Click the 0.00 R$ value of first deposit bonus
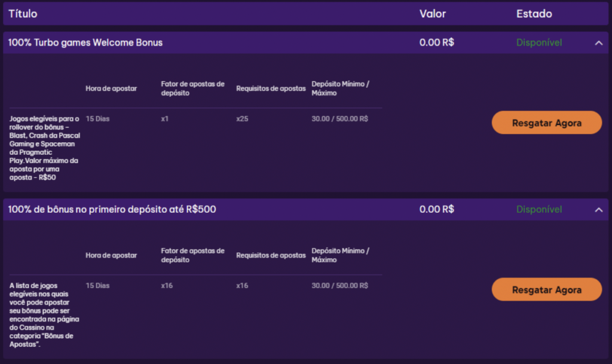The width and height of the screenshot is (612, 364). point(437,209)
